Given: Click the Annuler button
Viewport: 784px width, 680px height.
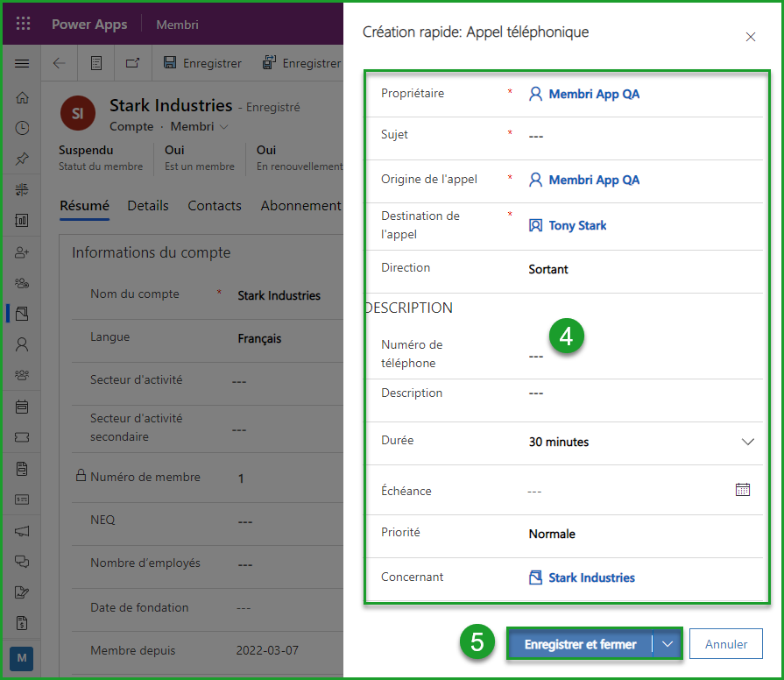Looking at the screenshot, I should click(725, 644).
